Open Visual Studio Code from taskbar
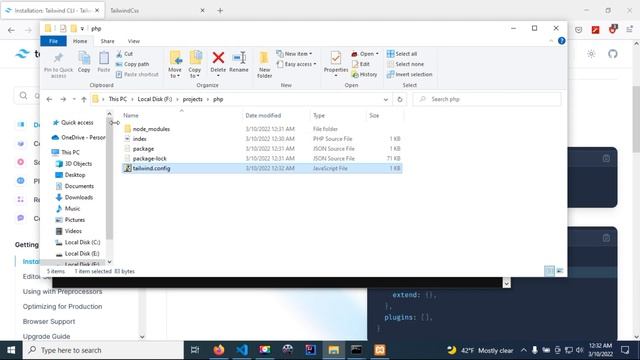The height and width of the screenshot is (360, 640). pos(242,350)
